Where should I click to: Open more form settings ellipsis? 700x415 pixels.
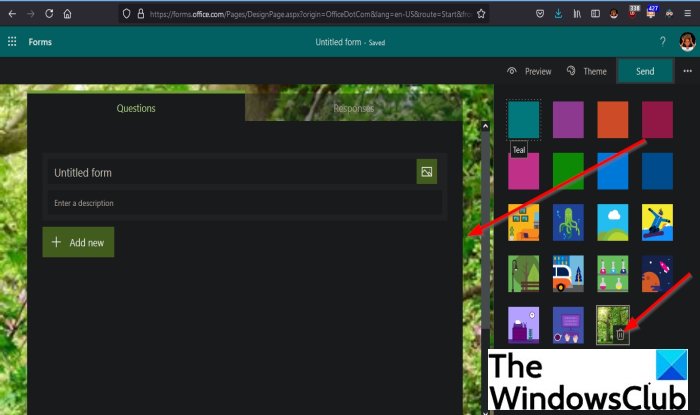pyautogui.click(x=688, y=71)
